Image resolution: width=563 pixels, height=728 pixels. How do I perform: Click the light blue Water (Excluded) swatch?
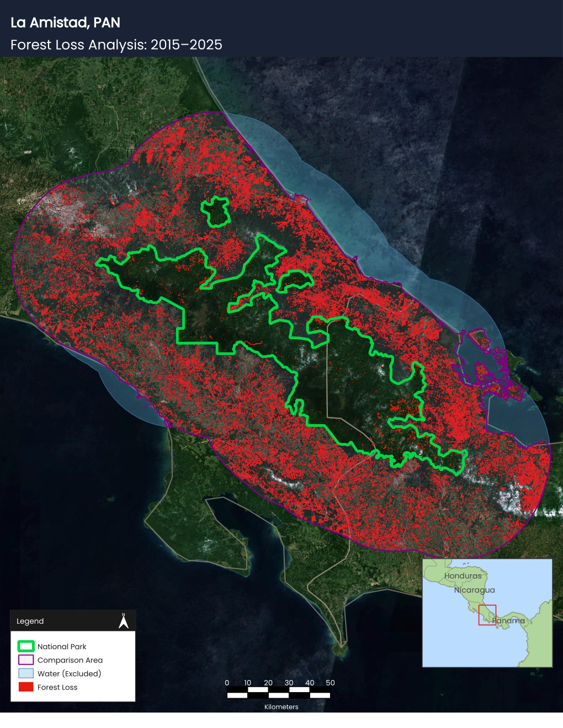(26, 673)
